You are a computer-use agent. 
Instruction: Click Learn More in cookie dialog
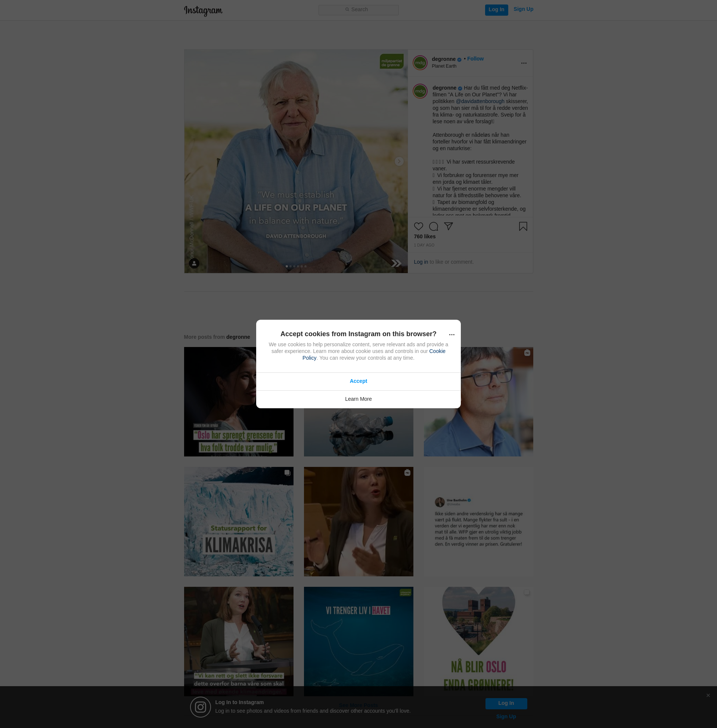tap(358, 399)
